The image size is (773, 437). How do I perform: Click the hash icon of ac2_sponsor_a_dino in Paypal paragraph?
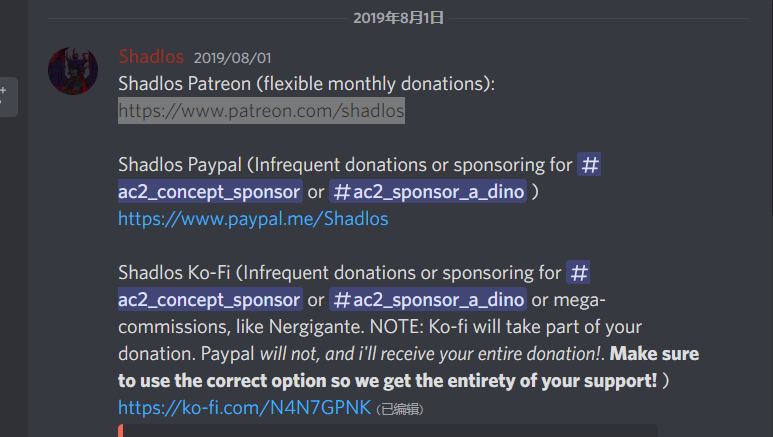341,191
